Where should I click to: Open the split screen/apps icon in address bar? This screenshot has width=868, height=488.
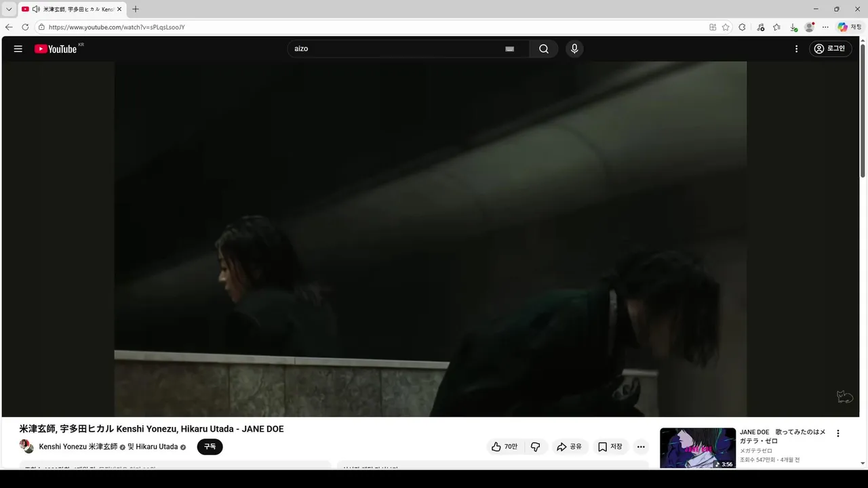click(x=713, y=27)
